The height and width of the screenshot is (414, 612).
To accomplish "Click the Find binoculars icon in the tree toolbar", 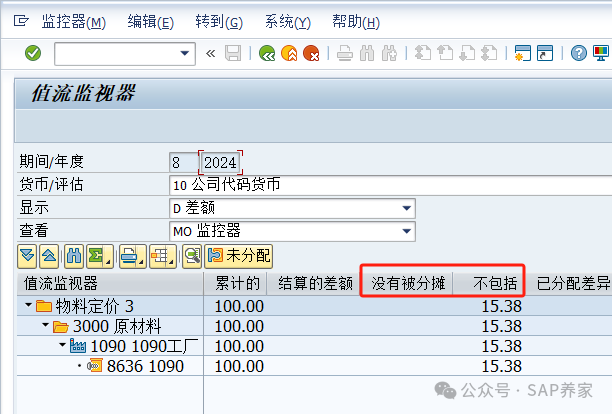I will pos(74,256).
